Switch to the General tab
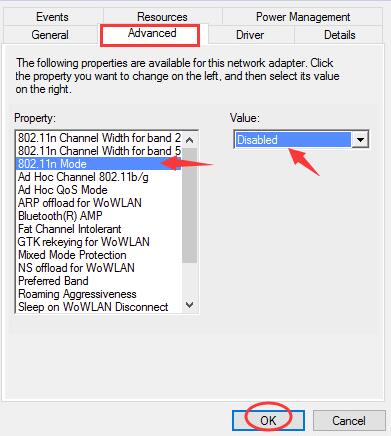 50,35
